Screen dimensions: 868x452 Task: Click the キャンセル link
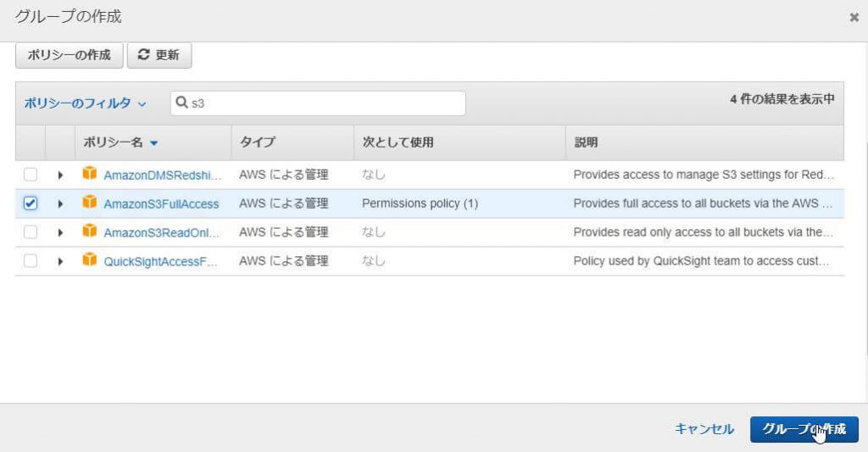pyautogui.click(x=704, y=429)
